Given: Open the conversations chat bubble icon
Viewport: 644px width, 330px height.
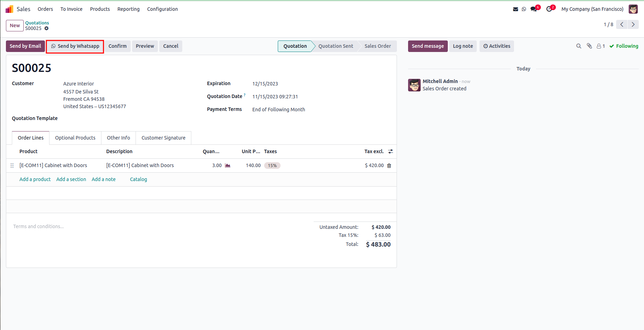Looking at the screenshot, I should 534,9.
